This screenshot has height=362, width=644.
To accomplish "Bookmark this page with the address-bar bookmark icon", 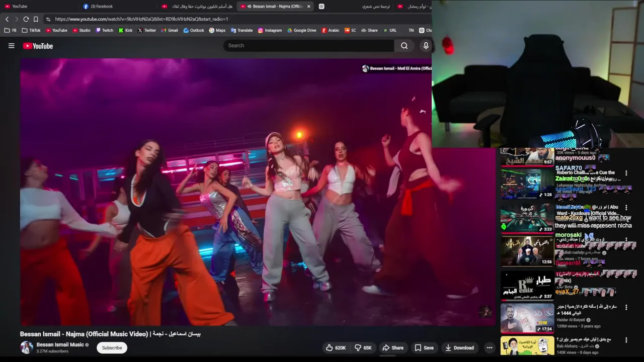I will click(x=36, y=19).
